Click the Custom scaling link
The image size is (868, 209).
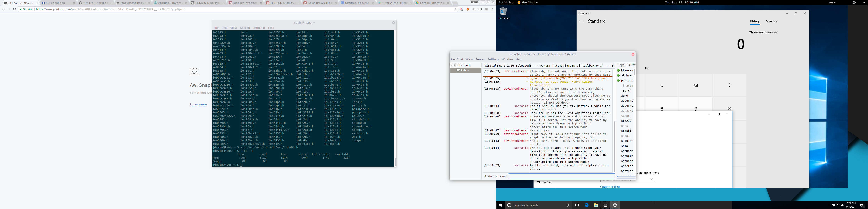pyautogui.click(x=610, y=187)
